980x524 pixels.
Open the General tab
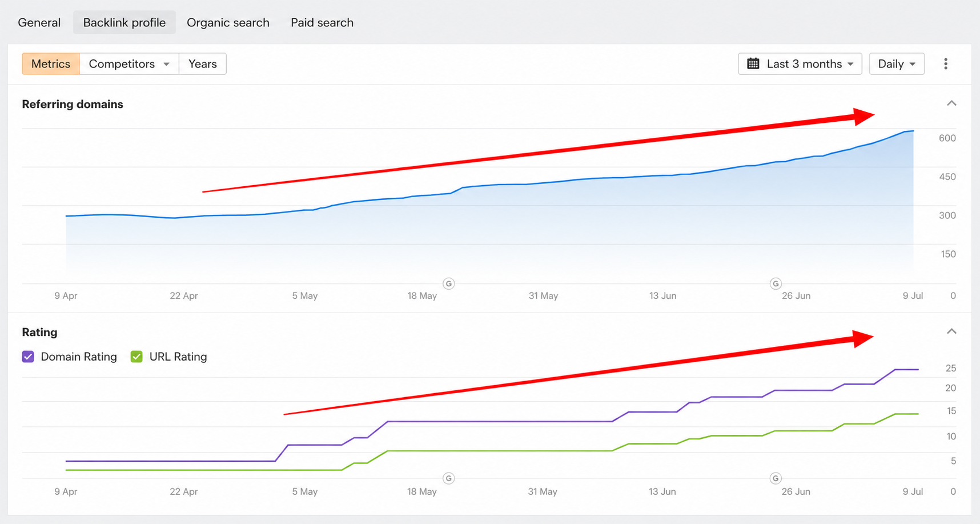[x=39, y=22]
